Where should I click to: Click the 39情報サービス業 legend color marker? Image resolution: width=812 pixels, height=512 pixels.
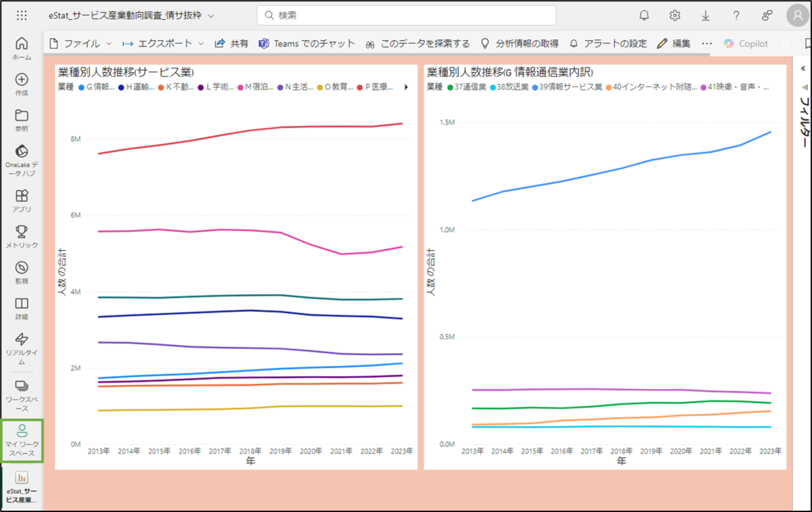(535, 87)
